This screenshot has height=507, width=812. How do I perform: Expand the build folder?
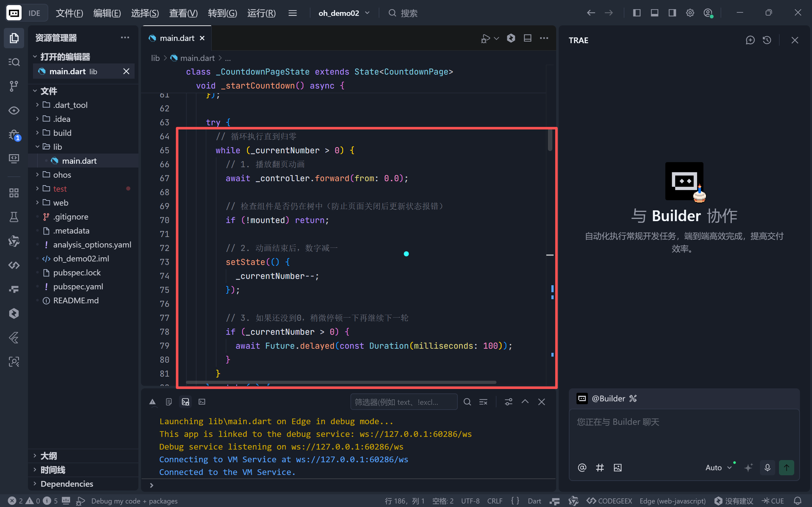tap(62, 133)
